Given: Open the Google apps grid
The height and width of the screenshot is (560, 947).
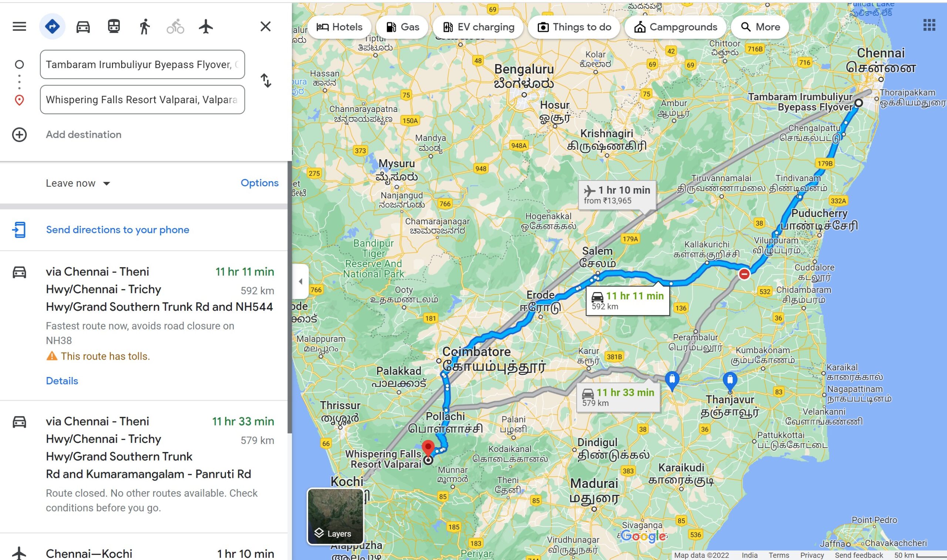Looking at the screenshot, I should pyautogui.click(x=929, y=25).
